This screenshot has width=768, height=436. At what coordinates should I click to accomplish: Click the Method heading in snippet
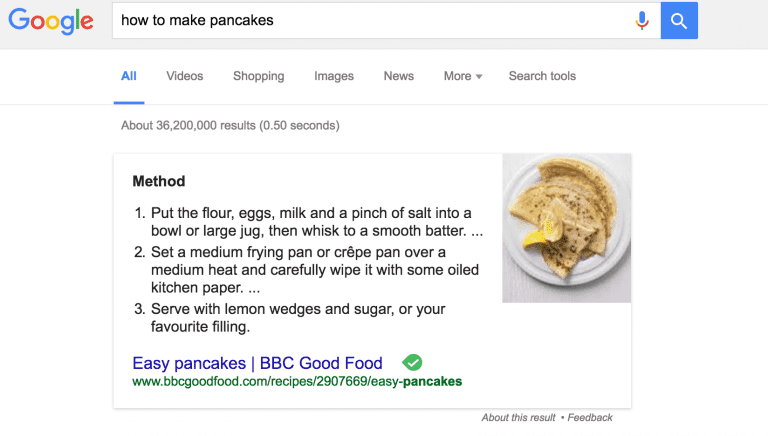pos(159,182)
